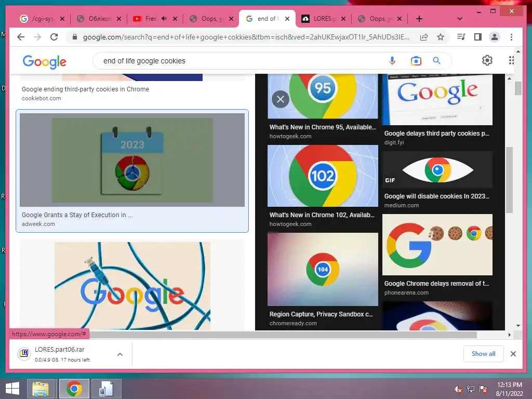
Task: Click the padlock site info icon
Action: pyautogui.click(x=75, y=37)
